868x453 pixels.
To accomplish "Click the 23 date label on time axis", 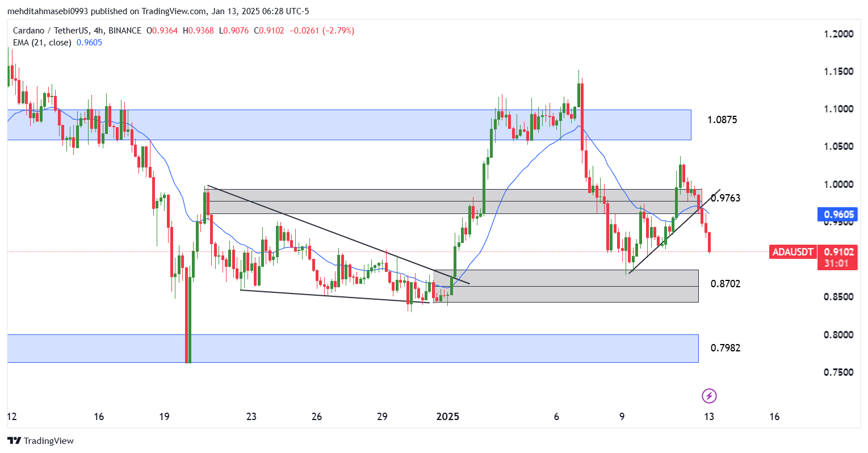I will (251, 417).
